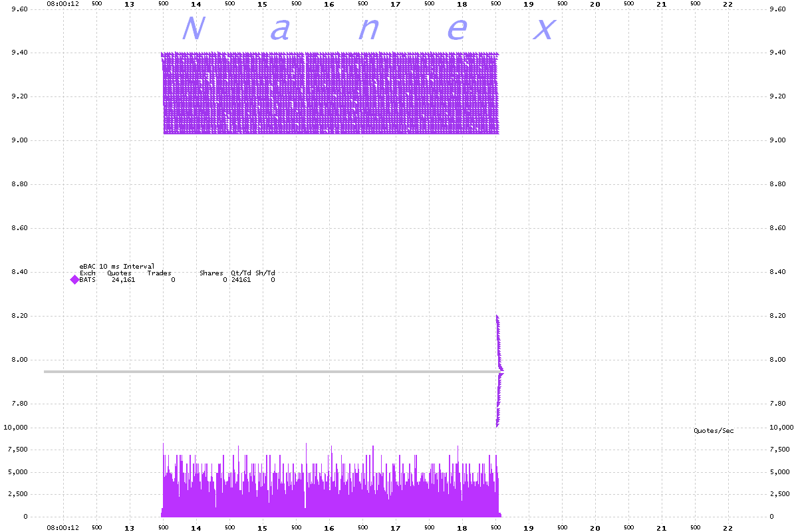This screenshot has height=532, width=798.
Task: Select the 'eBAC 10 ms Interval' title
Action: point(117,266)
